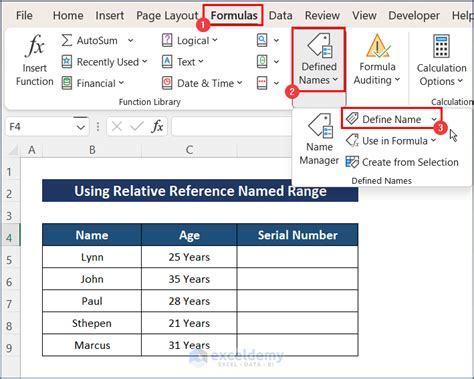Cancel entry with formula bar X
This screenshot has width=474, height=379.
tap(117, 127)
